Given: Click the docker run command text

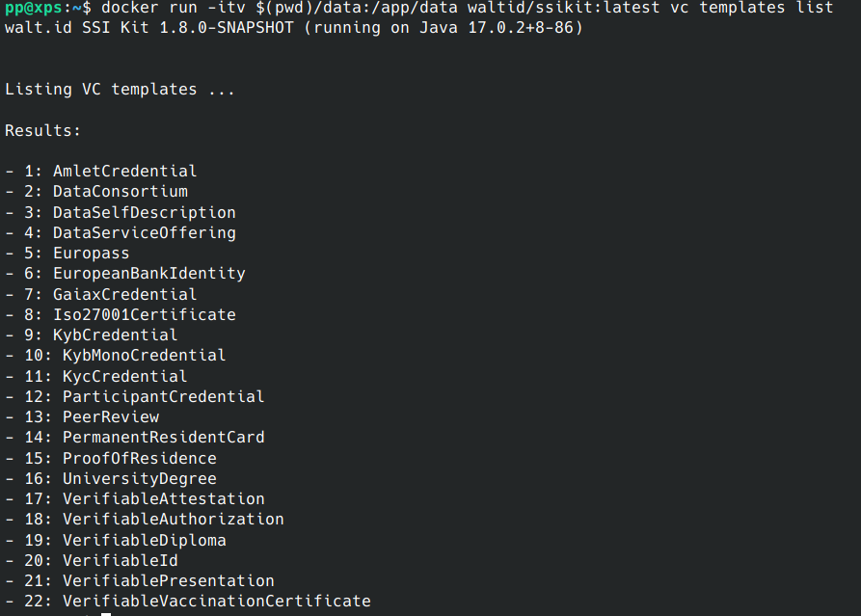Looking at the screenshot, I should pyautogui.click(x=468, y=8).
